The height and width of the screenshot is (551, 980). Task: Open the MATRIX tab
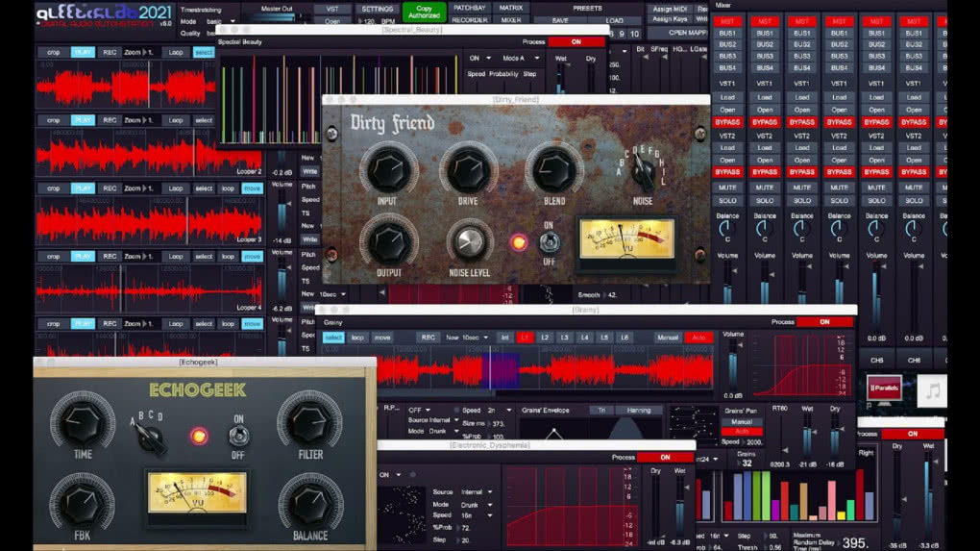[510, 8]
